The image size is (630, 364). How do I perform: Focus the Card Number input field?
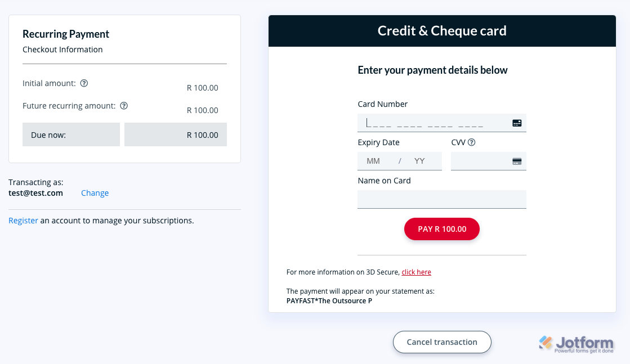(x=434, y=123)
